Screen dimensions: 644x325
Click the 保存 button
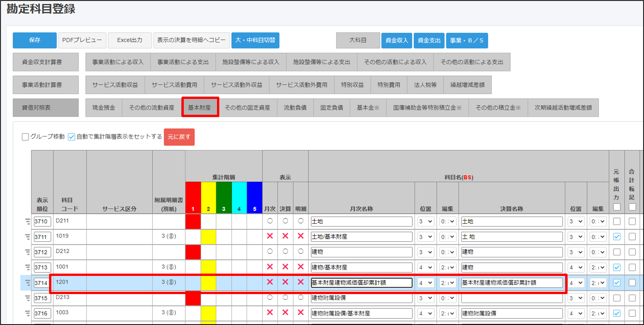(35, 40)
